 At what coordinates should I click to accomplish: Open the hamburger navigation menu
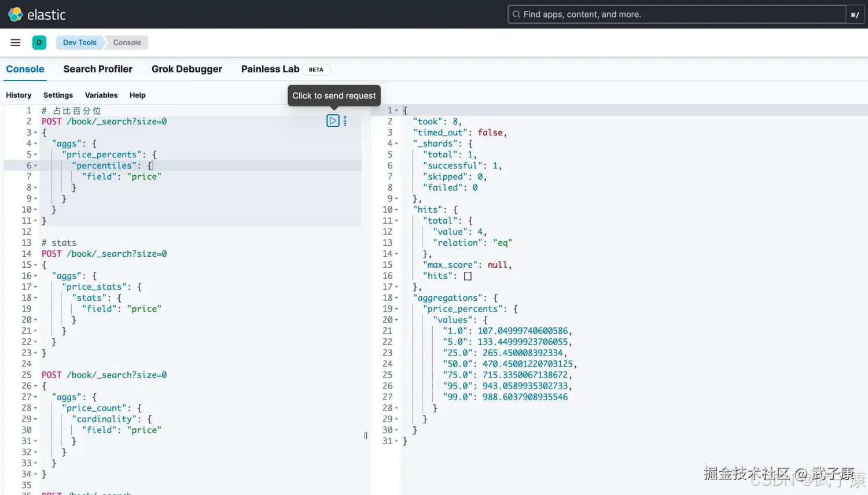pyautogui.click(x=16, y=42)
